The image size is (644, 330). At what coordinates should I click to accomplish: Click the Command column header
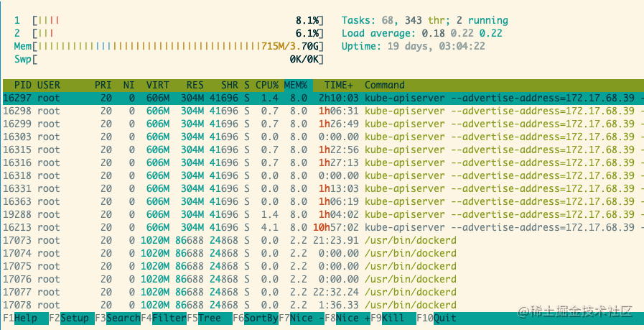click(x=385, y=86)
